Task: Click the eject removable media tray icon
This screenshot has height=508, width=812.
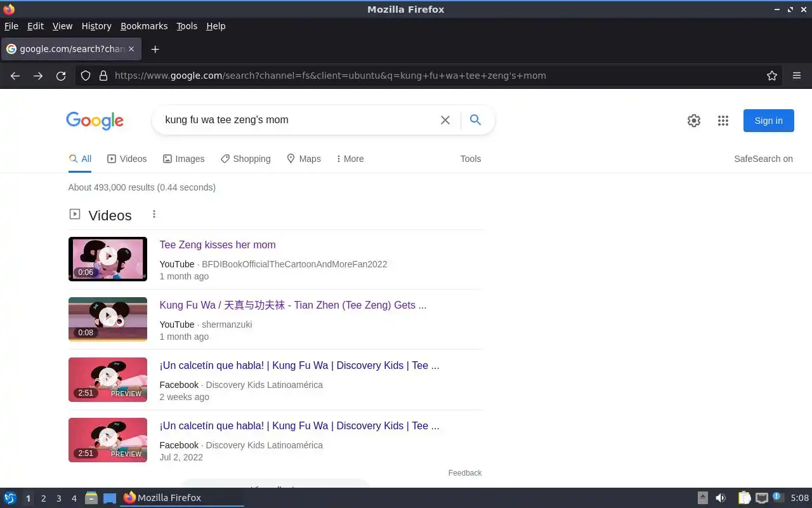Action: [703, 498]
